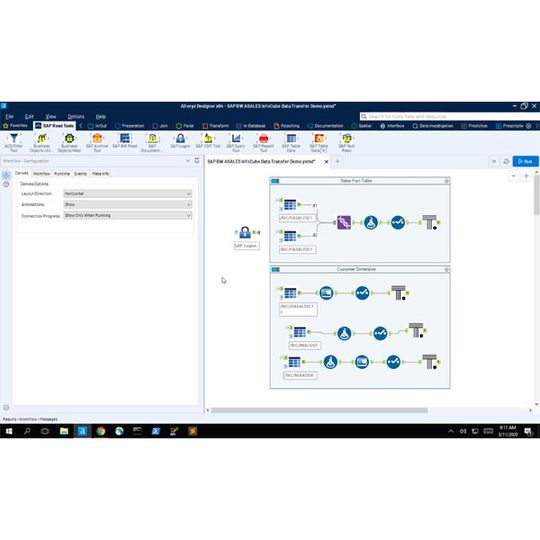
Task: Select the input table connected to Join input #2
Action: tap(290, 236)
